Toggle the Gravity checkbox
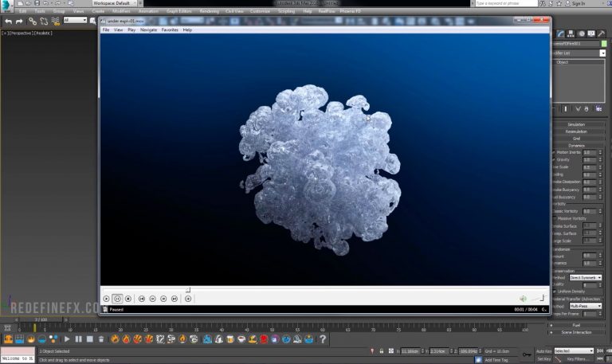The image size is (612, 364). (x=555, y=160)
